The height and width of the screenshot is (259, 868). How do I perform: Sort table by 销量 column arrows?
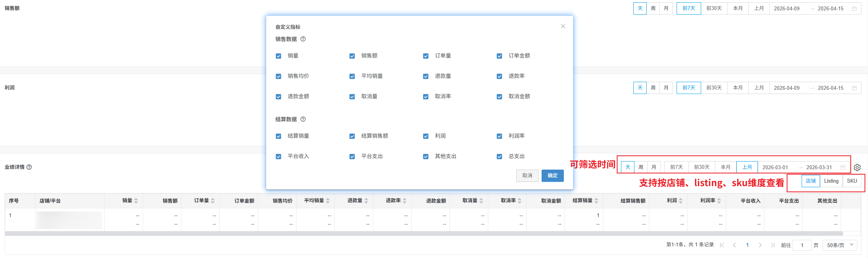[136, 201]
